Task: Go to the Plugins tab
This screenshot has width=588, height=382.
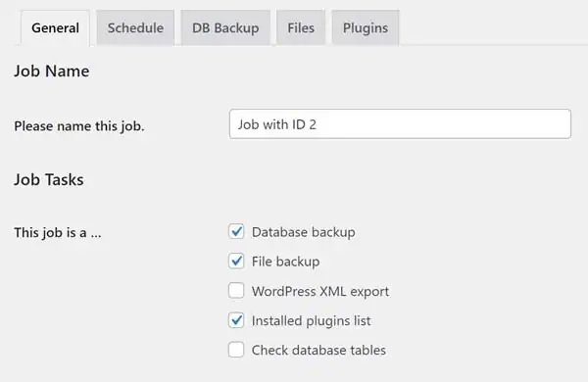Action: [x=366, y=27]
